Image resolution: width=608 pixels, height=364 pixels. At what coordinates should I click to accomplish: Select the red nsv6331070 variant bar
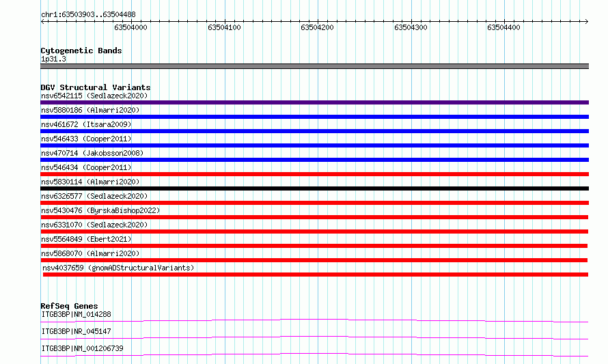[x=314, y=232]
